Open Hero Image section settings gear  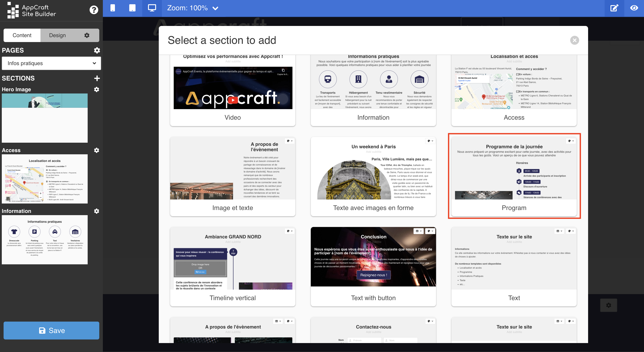[x=97, y=89]
